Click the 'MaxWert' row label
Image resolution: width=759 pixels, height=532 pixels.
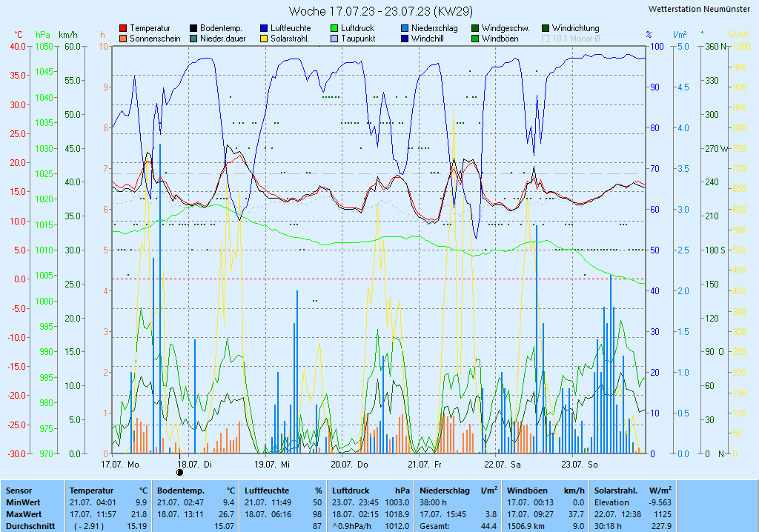(24, 514)
